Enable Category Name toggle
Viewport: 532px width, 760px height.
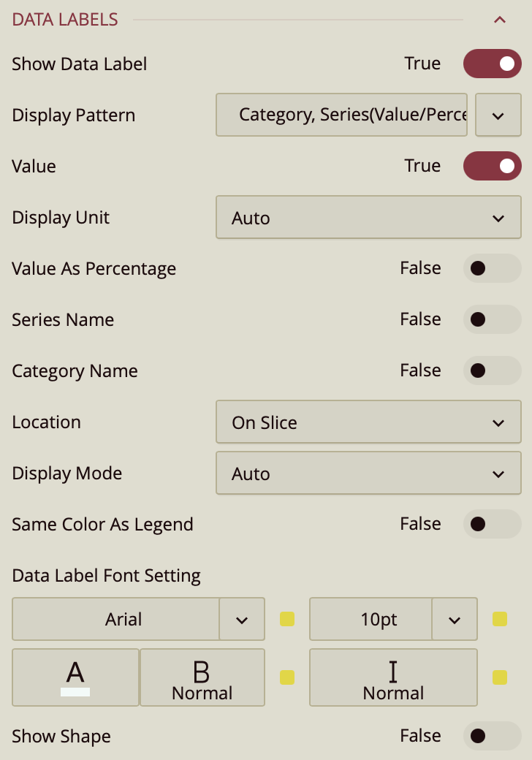pos(492,371)
